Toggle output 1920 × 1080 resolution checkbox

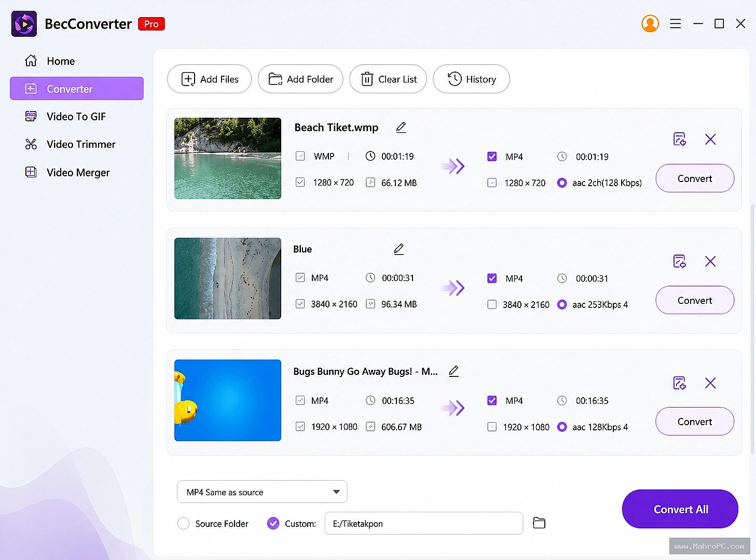click(492, 427)
